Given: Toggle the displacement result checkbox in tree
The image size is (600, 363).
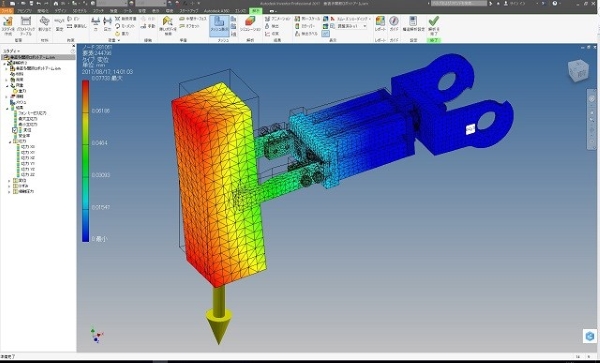Looking at the screenshot, I should 15,130.
